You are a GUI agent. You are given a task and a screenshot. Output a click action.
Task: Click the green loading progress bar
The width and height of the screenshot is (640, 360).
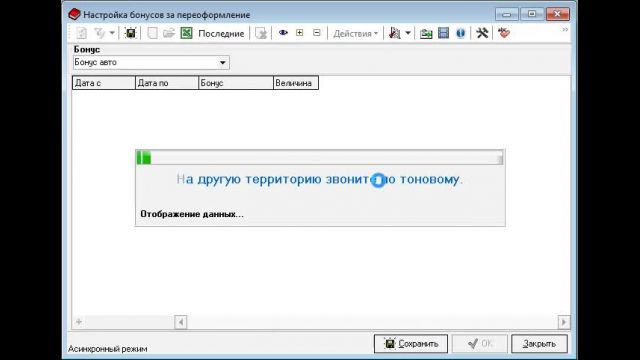pos(319,158)
